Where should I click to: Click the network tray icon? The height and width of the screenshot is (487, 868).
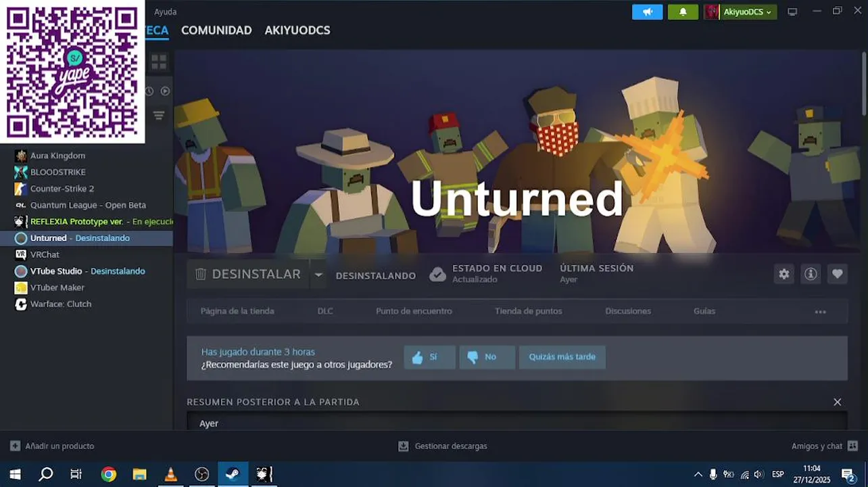point(744,474)
